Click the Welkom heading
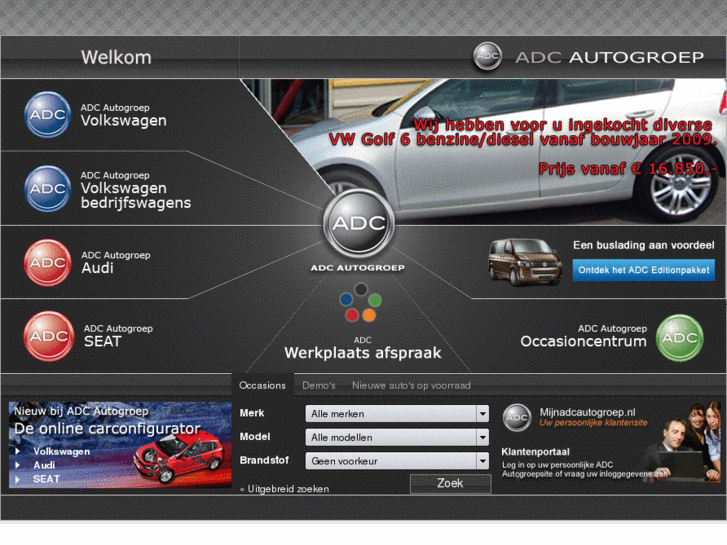This screenshot has width=727, height=545. pyautogui.click(x=116, y=58)
